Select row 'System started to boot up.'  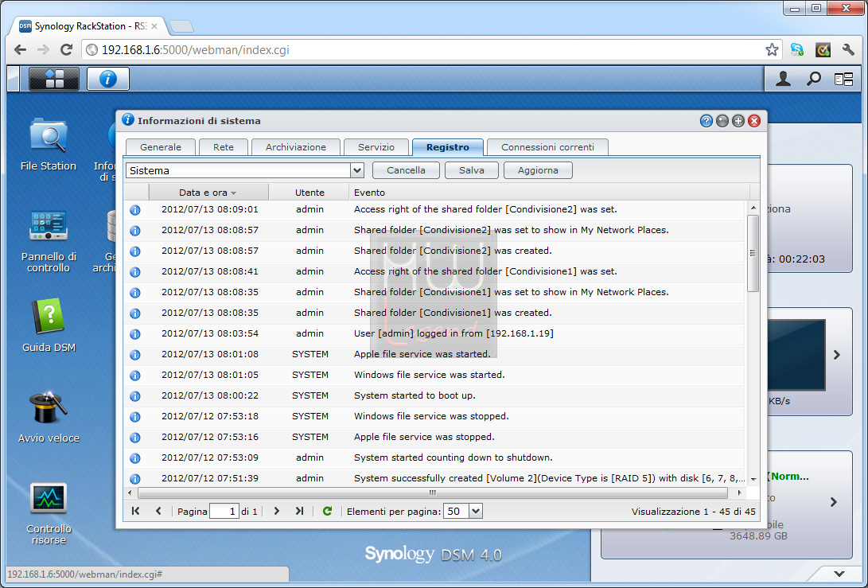434,395
